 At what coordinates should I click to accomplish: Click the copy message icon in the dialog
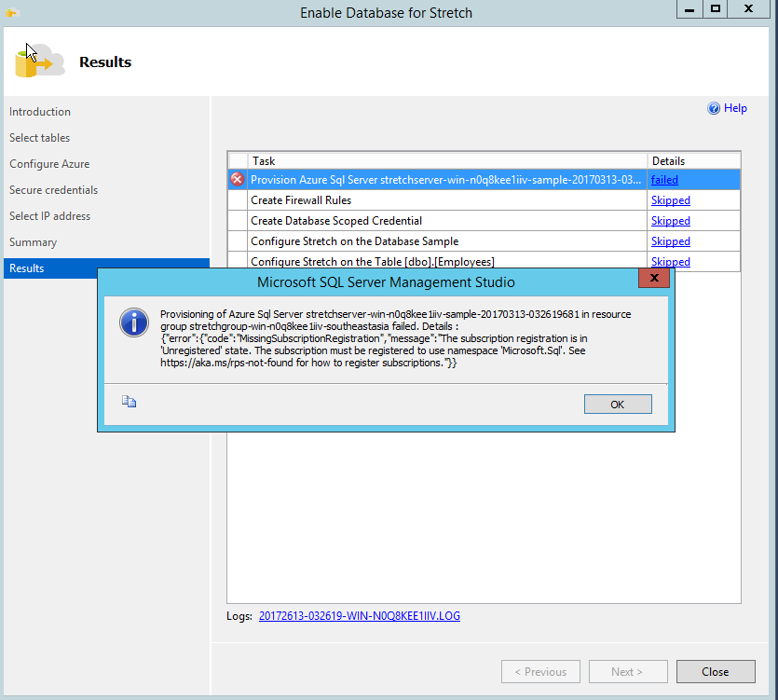pos(129,401)
